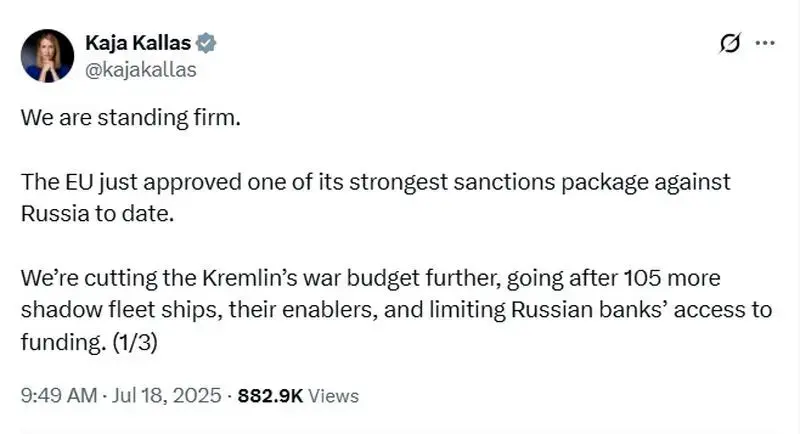Click the phrase "shadow fleet ships"

pyautogui.click(x=121, y=310)
